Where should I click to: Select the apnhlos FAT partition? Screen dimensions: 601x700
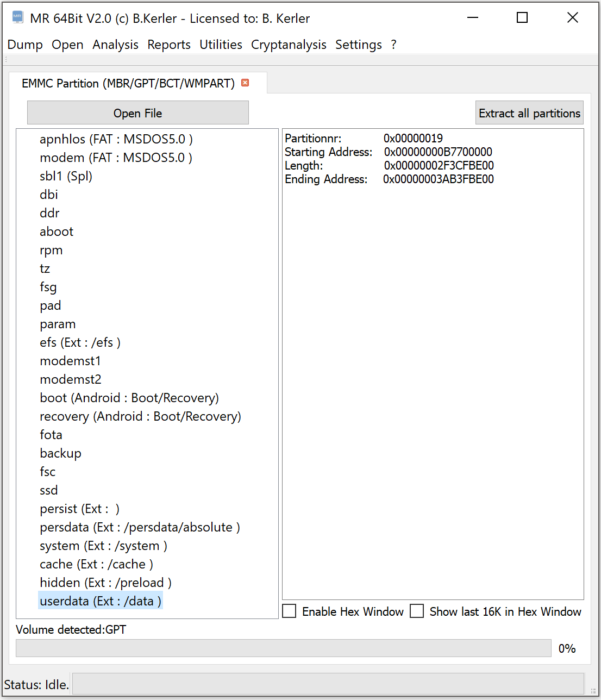click(x=116, y=139)
